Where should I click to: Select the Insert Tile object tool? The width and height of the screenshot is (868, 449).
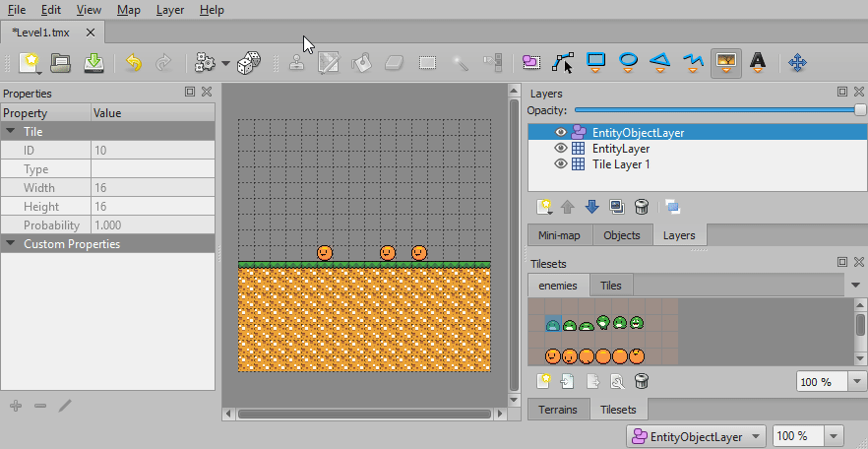[726, 63]
